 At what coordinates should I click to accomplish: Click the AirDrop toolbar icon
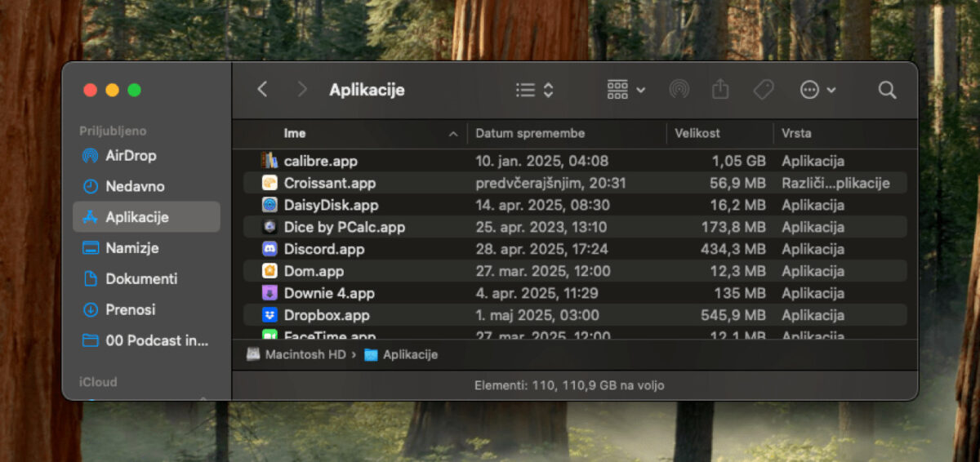pos(679,90)
